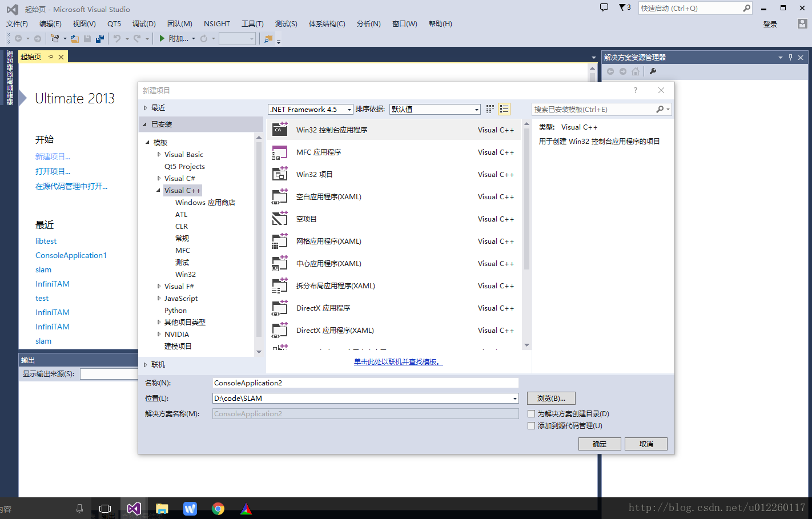This screenshot has height=519, width=812.
Task: Open the recent project libtest
Action: (x=46, y=241)
